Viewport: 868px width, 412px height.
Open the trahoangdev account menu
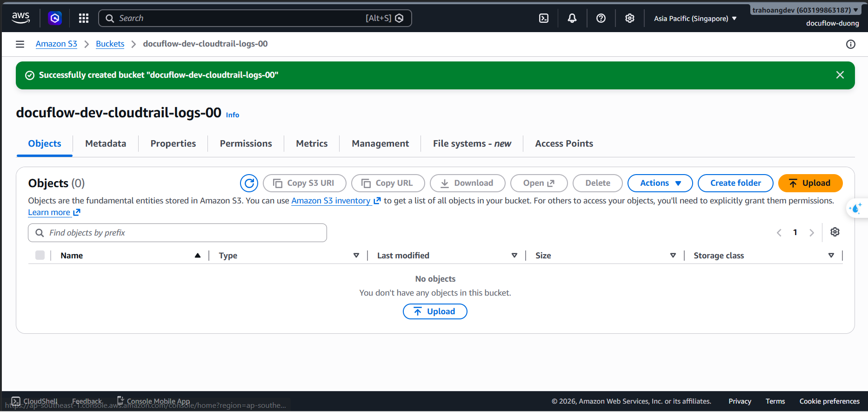[805, 10]
